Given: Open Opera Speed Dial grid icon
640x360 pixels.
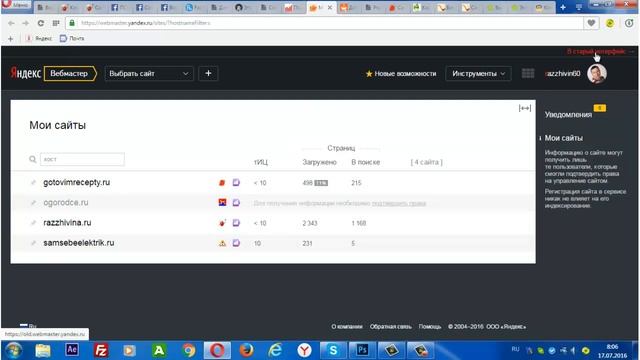Looking at the screenshot, I should coord(56,23).
